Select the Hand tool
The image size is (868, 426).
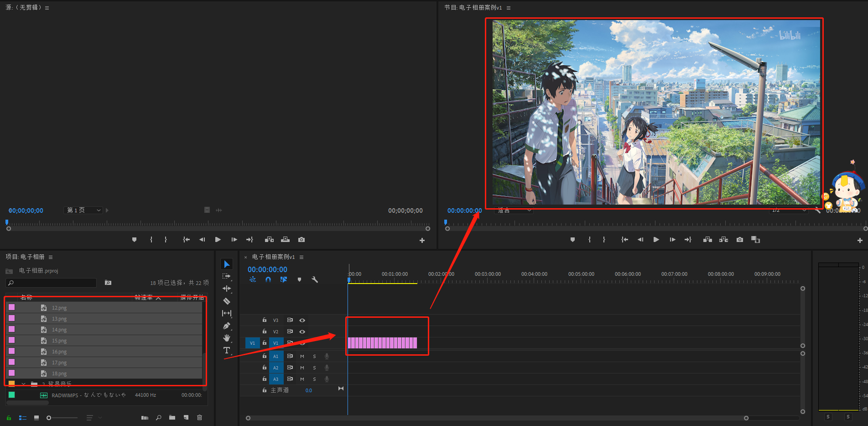(x=227, y=338)
